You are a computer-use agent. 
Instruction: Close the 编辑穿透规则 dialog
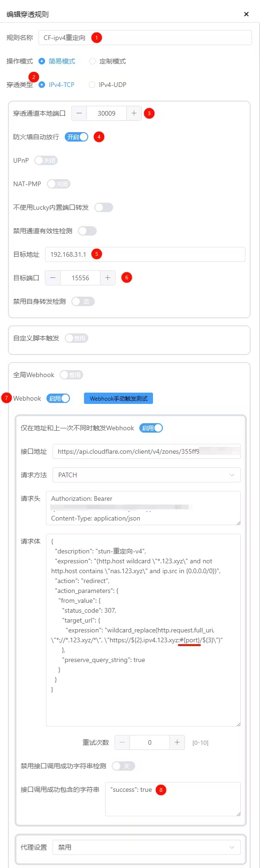click(x=246, y=14)
